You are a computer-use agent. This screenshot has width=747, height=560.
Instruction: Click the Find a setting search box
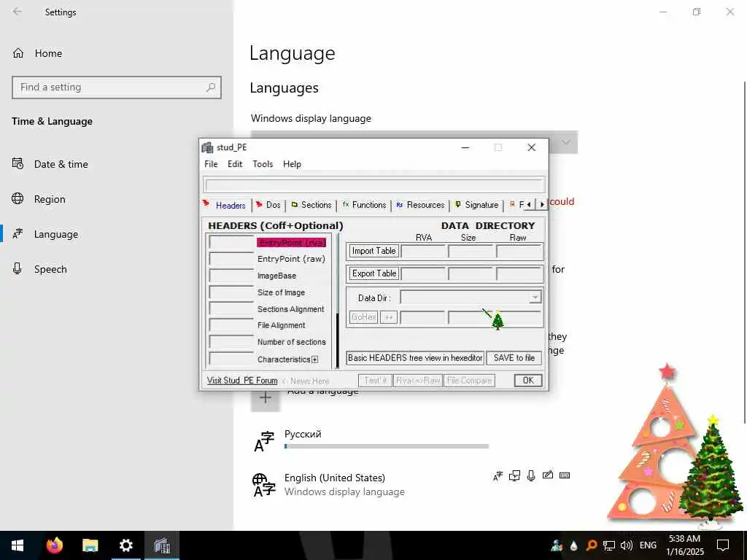(116, 87)
